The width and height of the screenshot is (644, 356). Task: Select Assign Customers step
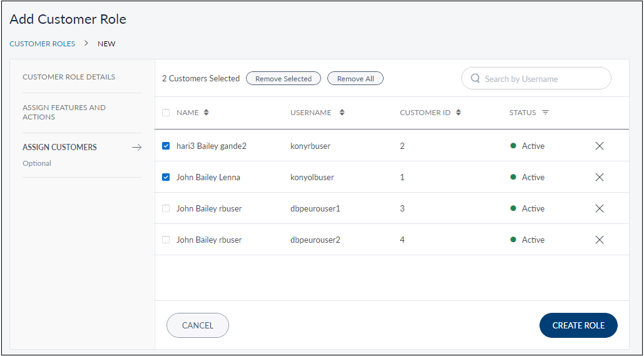coord(60,147)
